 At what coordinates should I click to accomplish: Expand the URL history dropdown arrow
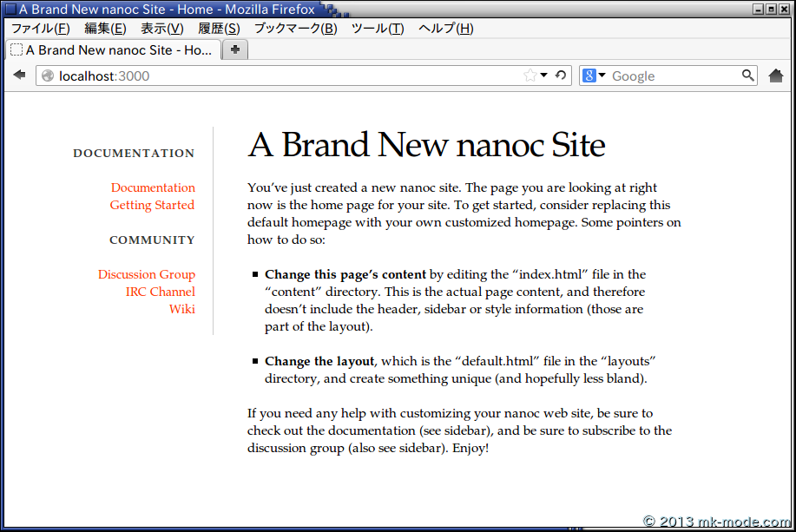[x=544, y=76]
